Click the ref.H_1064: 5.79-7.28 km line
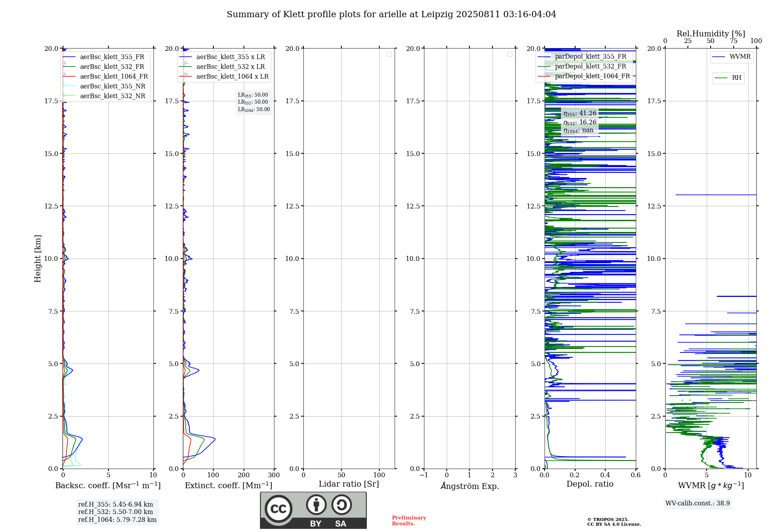This screenshot has height=532, width=783. [x=117, y=520]
